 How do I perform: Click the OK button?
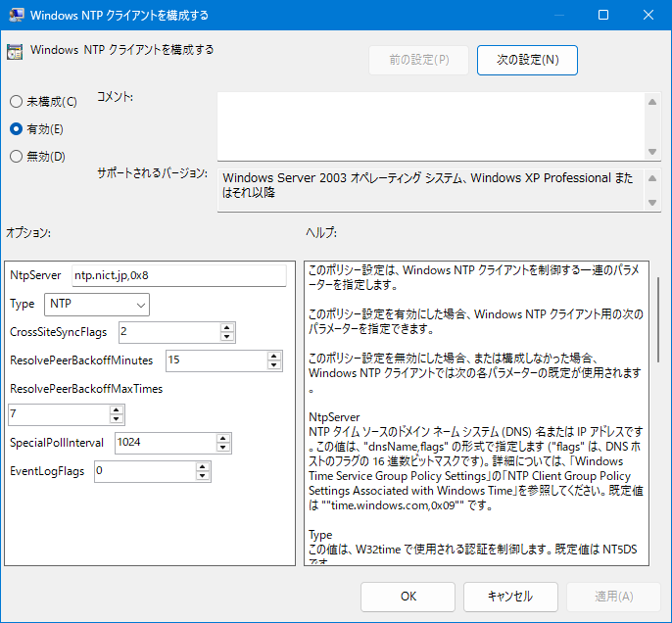point(408,597)
